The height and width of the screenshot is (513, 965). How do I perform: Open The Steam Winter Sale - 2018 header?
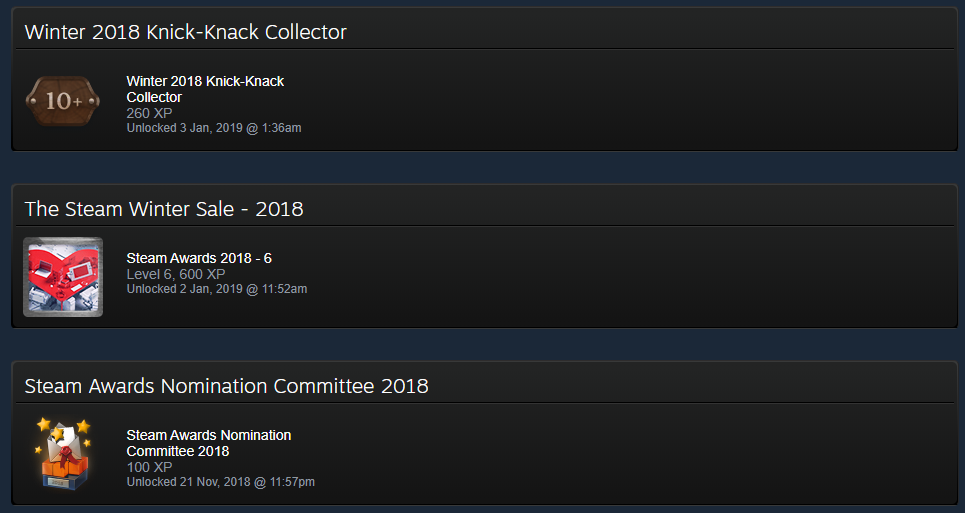(164, 209)
